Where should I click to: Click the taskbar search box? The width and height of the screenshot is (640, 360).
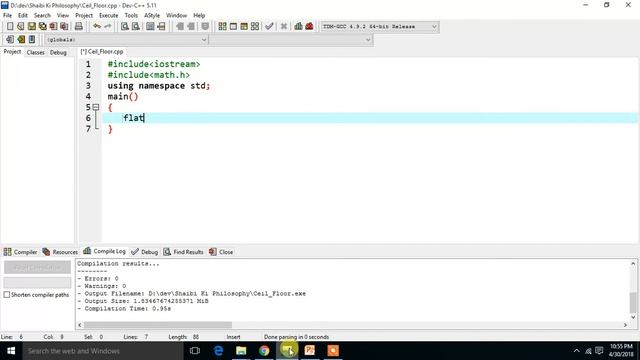coord(103,351)
